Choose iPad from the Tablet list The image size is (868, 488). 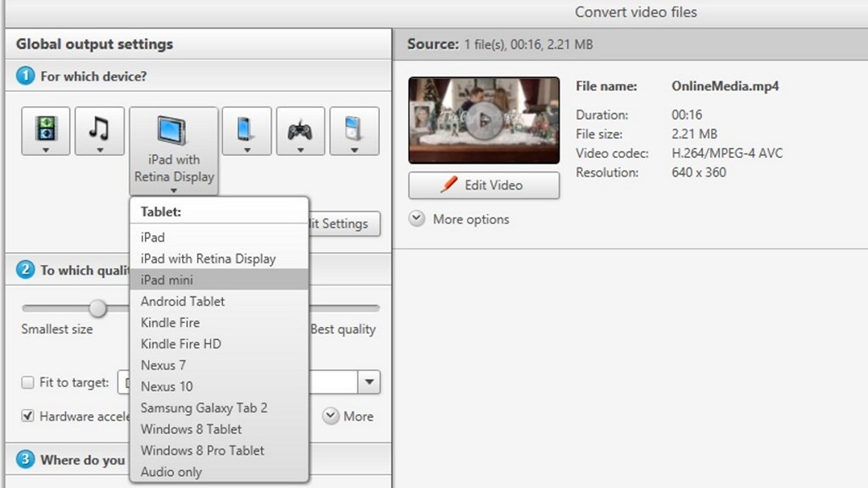(219, 237)
